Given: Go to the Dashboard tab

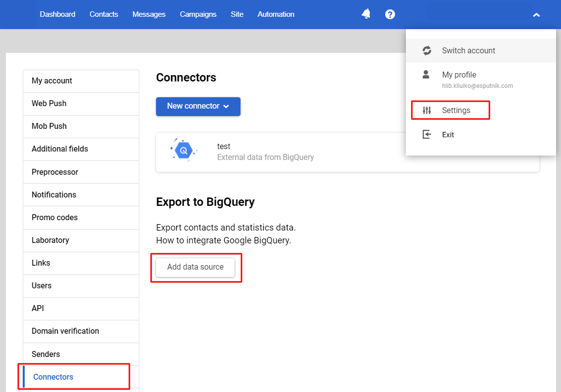Looking at the screenshot, I should click(57, 14).
